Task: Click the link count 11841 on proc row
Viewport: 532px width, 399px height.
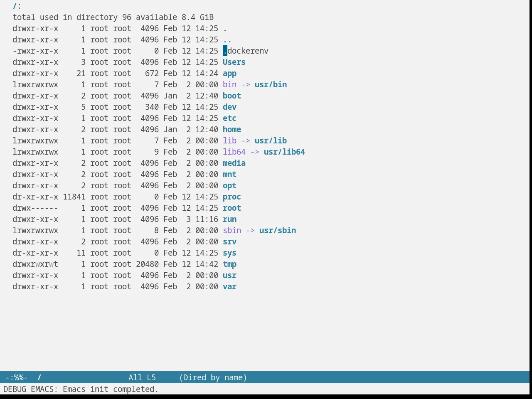Action: 74,197
